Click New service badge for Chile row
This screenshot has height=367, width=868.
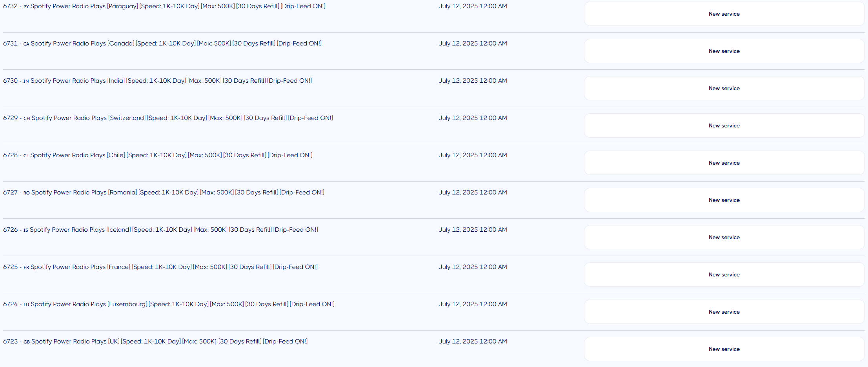pyautogui.click(x=724, y=163)
